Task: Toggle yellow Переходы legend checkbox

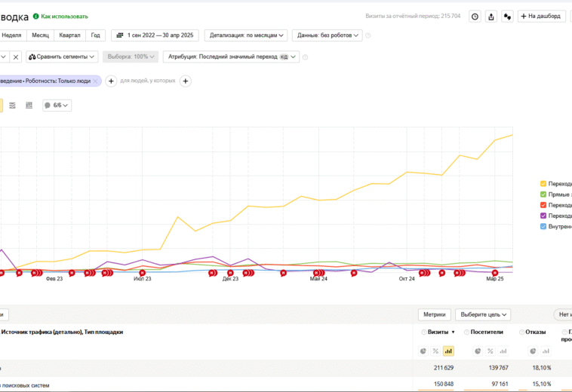Action: click(x=543, y=184)
